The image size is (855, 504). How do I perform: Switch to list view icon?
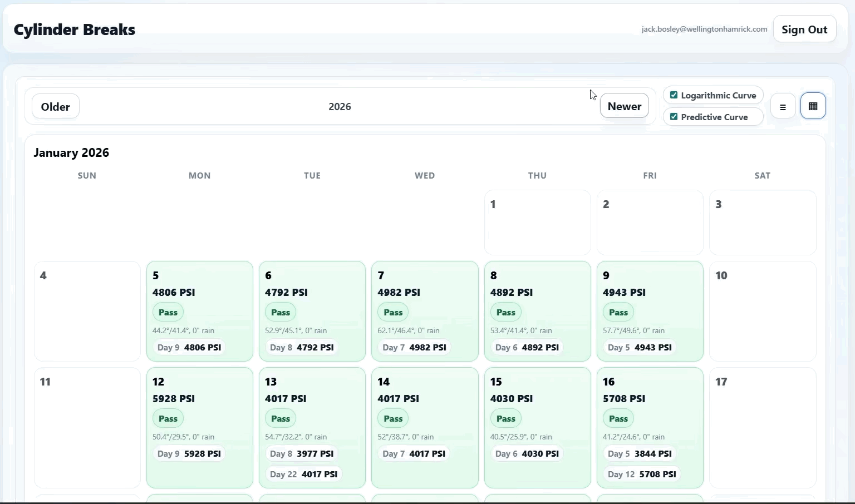783,106
